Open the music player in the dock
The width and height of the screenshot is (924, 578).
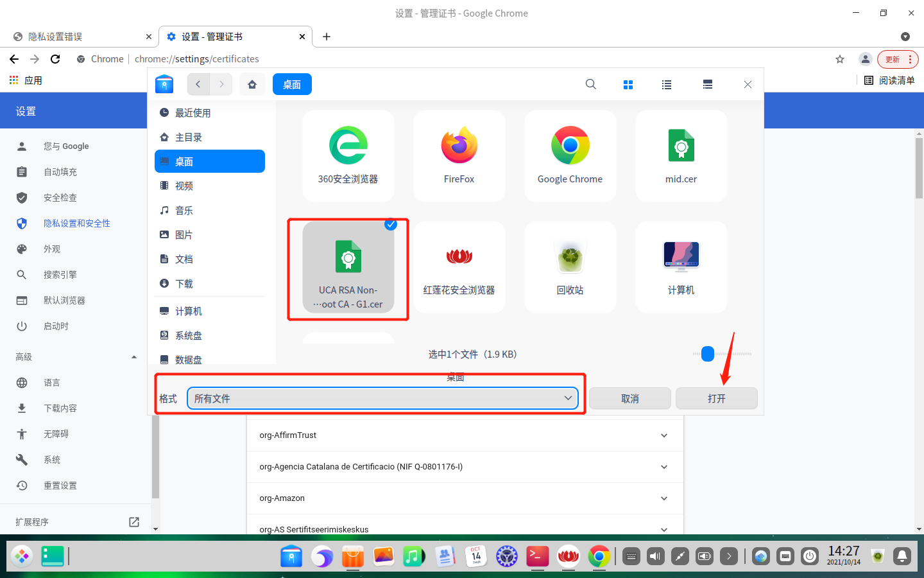pos(414,556)
